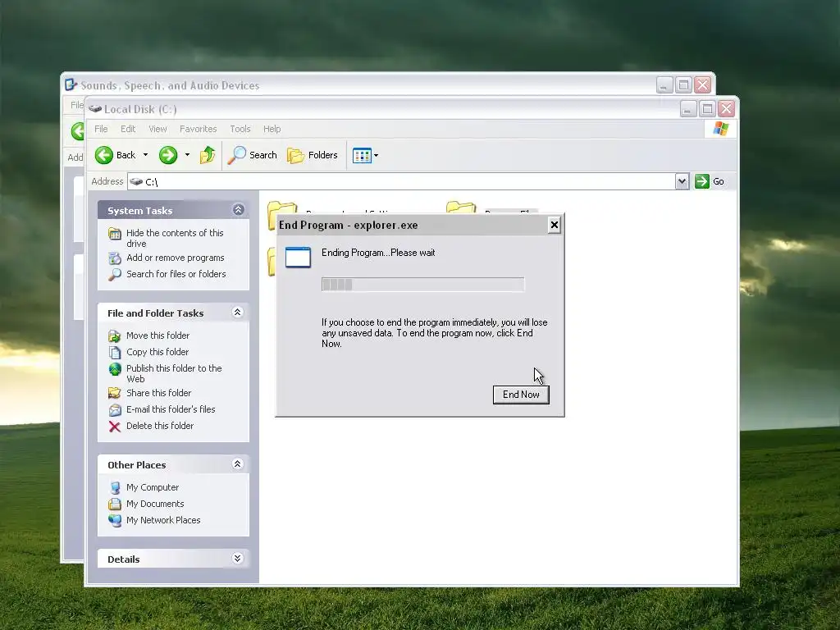The height and width of the screenshot is (630, 840).
Task: Click the green Forward arrow icon
Action: (x=167, y=155)
